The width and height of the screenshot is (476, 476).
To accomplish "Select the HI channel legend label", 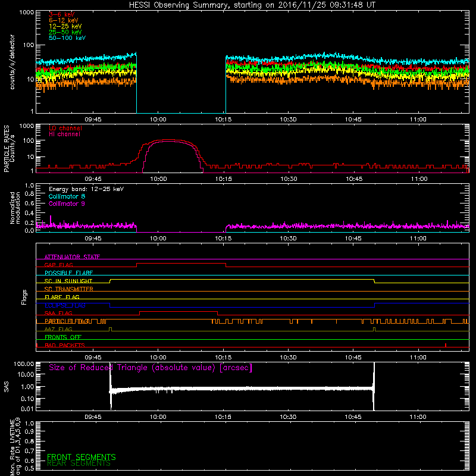I will click(x=64, y=134).
